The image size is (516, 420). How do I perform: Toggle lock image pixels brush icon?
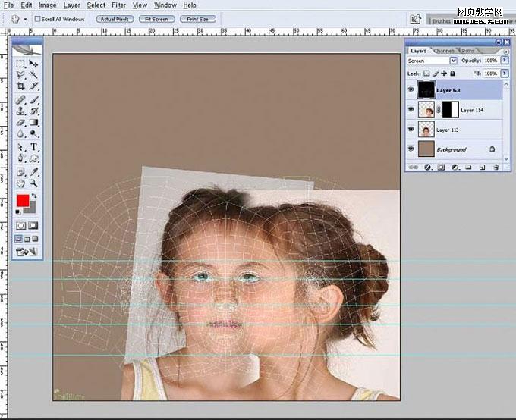[436, 74]
